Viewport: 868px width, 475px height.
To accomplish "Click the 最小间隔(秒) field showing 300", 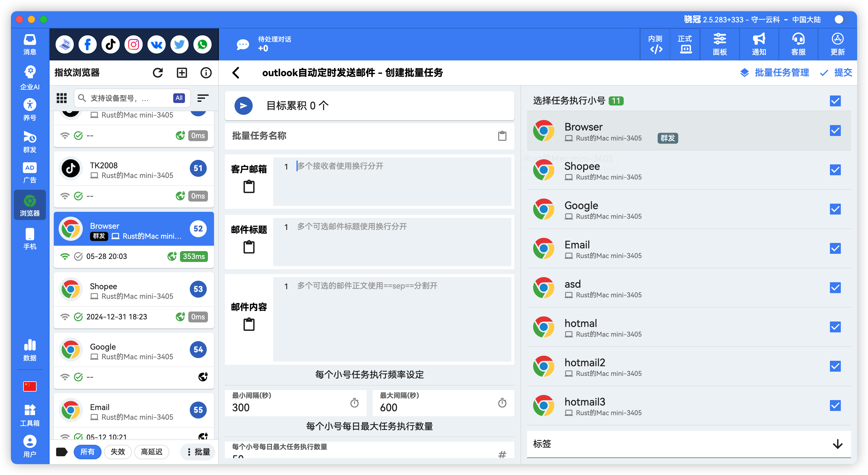I will (295, 403).
